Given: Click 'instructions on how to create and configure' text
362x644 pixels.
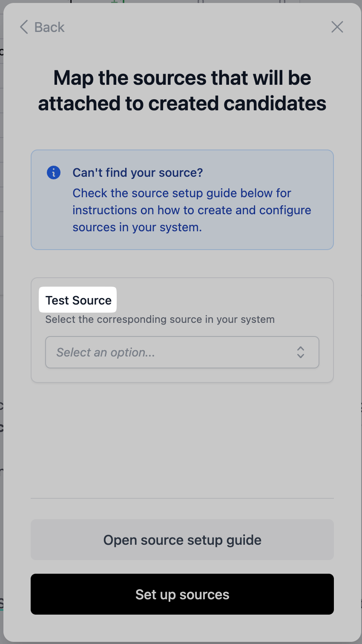Looking at the screenshot, I should pyautogui.click(x=192, y=210).
